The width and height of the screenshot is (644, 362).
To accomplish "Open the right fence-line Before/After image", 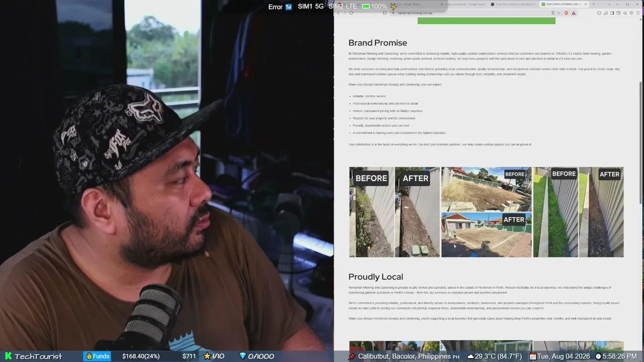I will tap(579, 212).
